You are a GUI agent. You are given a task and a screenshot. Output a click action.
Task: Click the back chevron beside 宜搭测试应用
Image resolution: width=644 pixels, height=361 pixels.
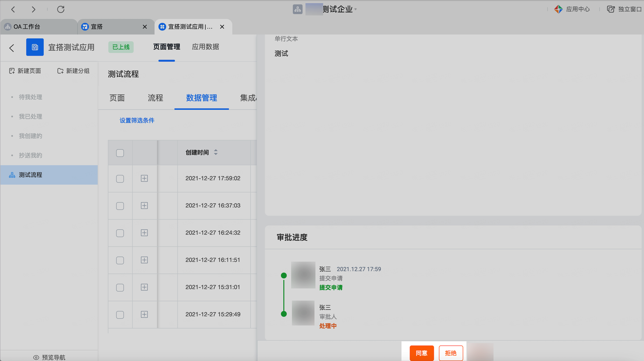[x=12, y=48]
